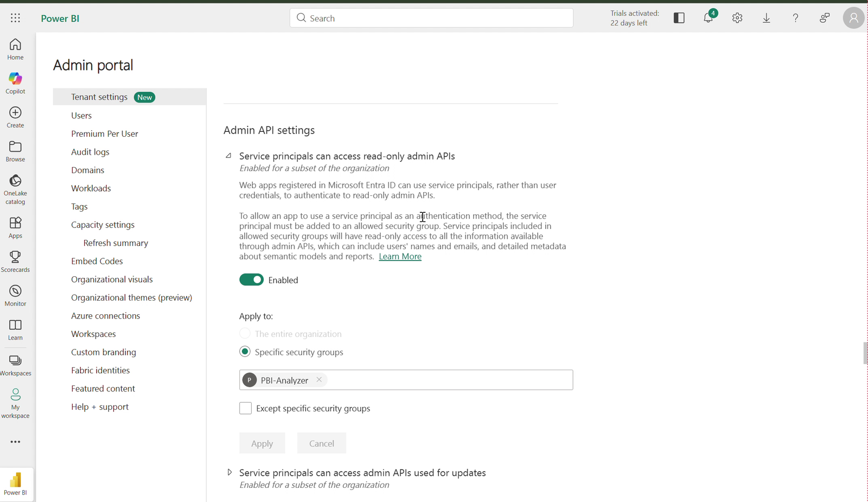Expand admin APIs used for updates setting
Image resolution: width=868 pixels, height=502 pixels.
[229, 472]
